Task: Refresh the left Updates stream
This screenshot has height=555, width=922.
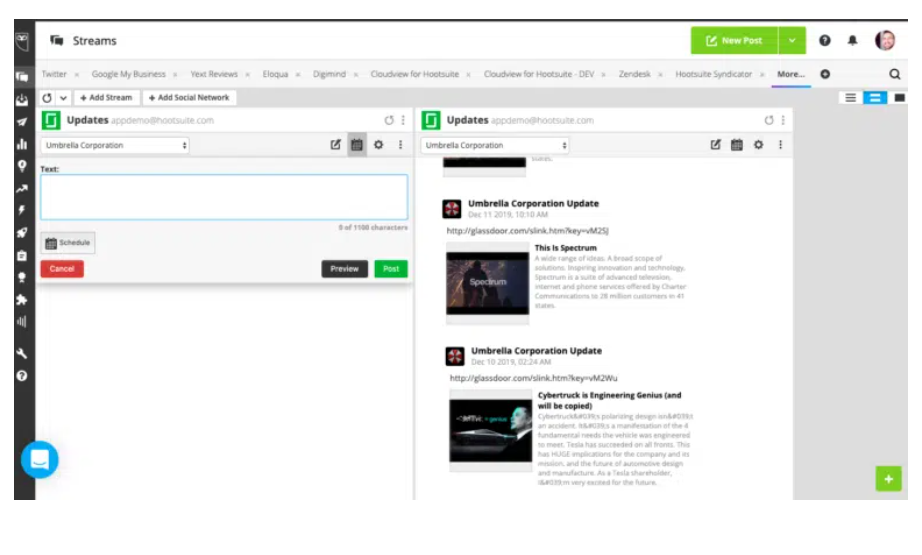Action: pyautogui.click(x=389, y=120)
